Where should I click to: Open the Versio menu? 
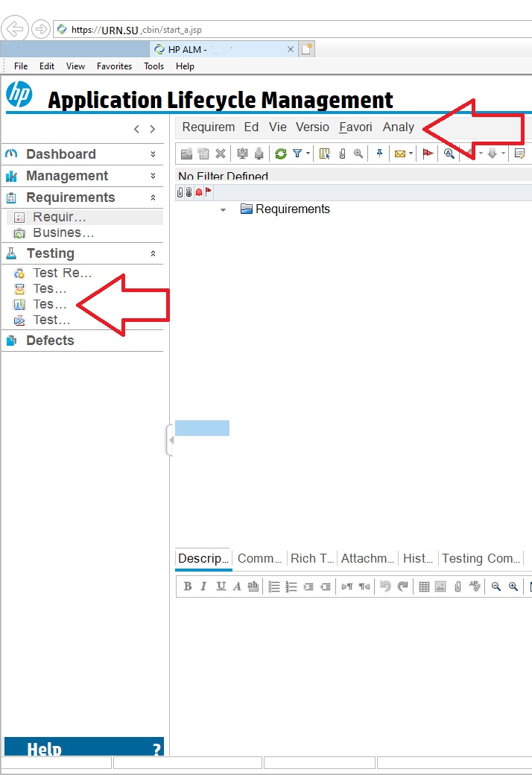[312, 127]
